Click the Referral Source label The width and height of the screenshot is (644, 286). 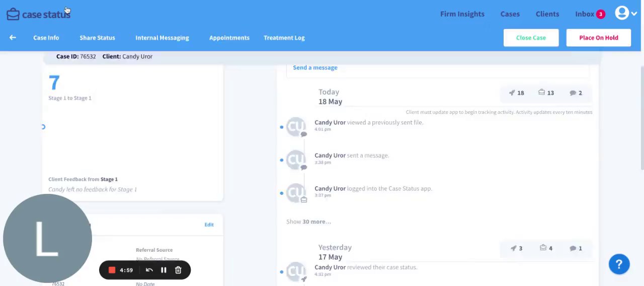pos(154,250)
